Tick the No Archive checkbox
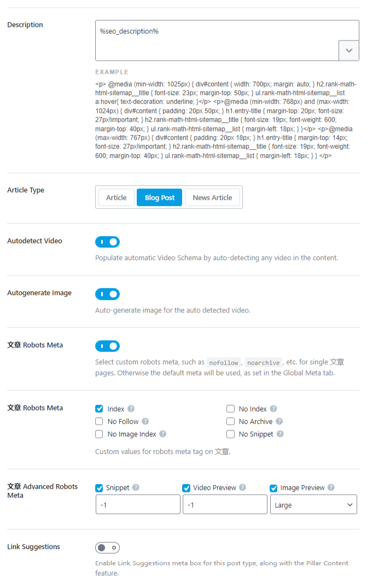367x588 pixels. [x=230, y=421]
